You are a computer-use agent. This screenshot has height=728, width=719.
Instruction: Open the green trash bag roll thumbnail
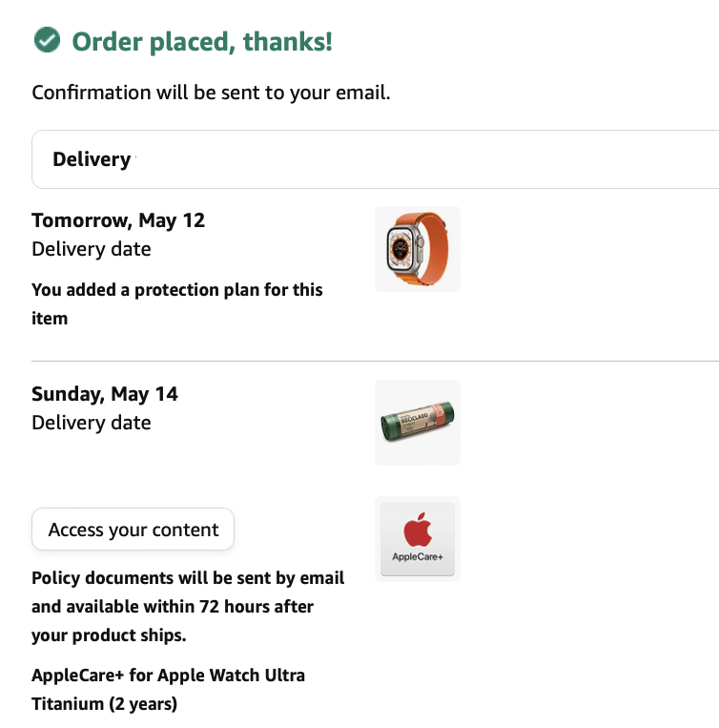[417, 423]
